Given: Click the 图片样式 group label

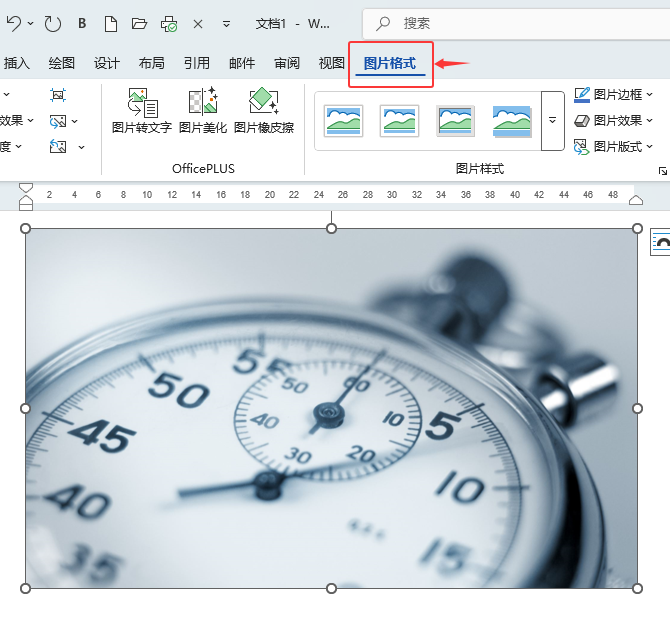Looking at the screenshot, I should pos(480,169).
